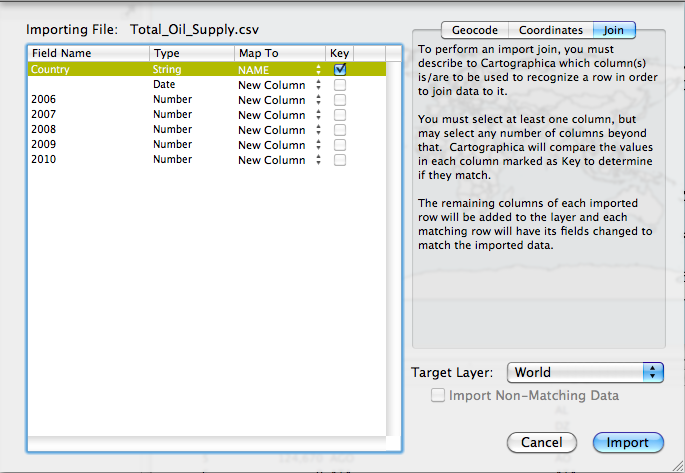Select the 2008 field row
This screenshot has height=473, width=685.
coord(90,130)
